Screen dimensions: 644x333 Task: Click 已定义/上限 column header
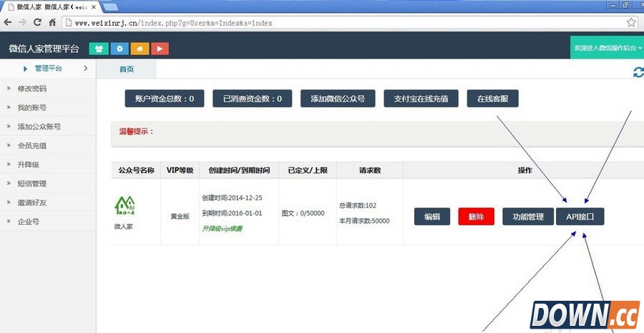308,170
